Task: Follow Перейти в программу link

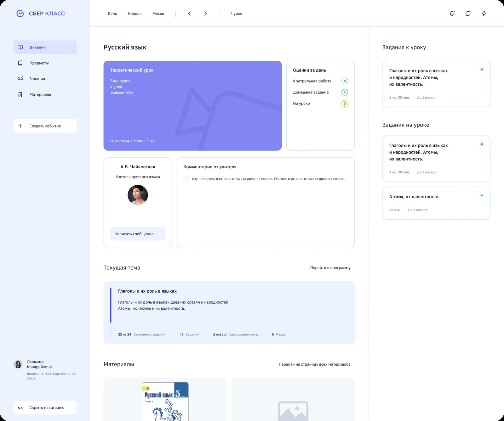Action: click(x=330, y=268)
